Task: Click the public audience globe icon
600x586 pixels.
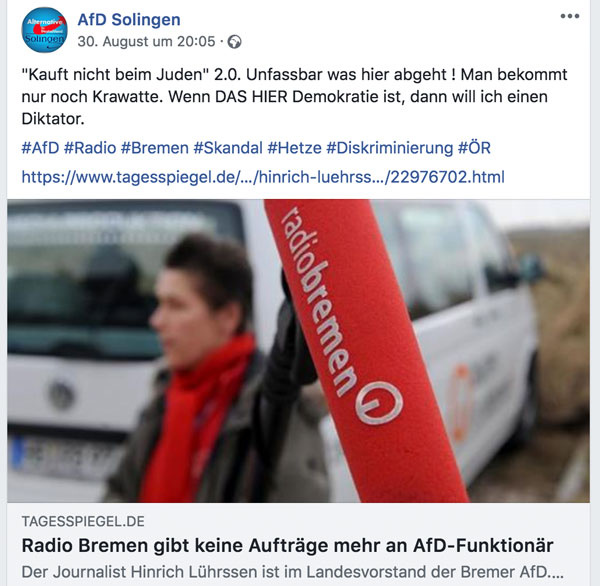Action: (x=235, y=42)
